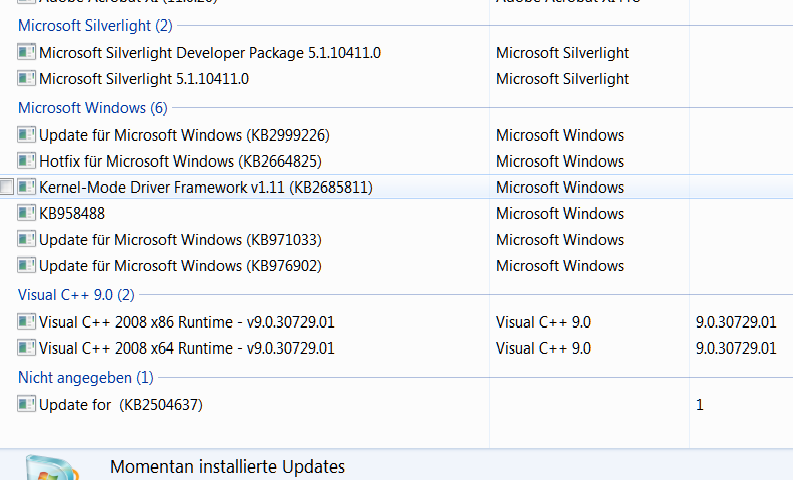
Task: Click icon beside Update KB2999226 entry
Action: pos(26,135)
